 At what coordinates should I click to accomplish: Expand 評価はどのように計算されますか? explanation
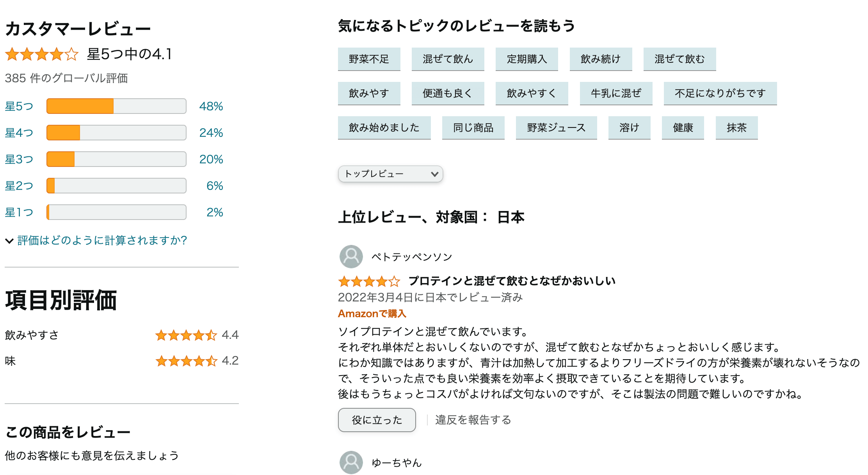102,240
